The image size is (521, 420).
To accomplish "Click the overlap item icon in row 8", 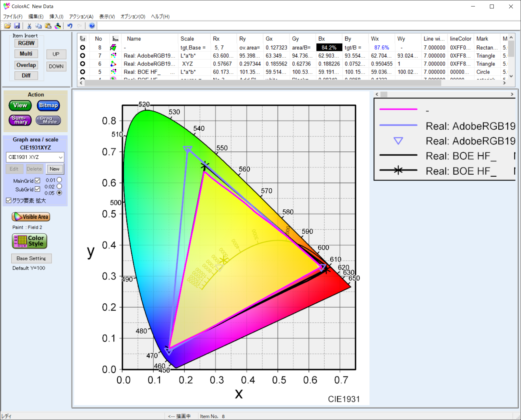I will (113, 48).
